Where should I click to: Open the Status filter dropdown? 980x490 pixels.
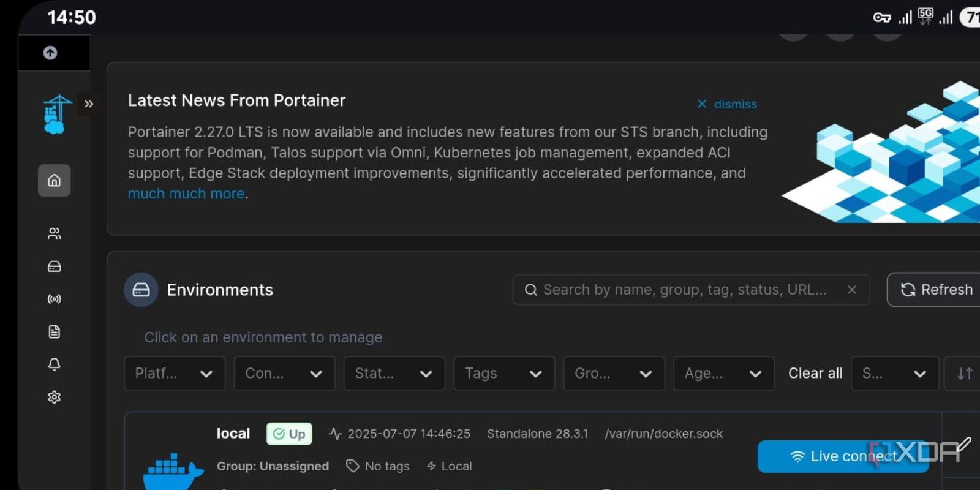[x=394, y=374]
